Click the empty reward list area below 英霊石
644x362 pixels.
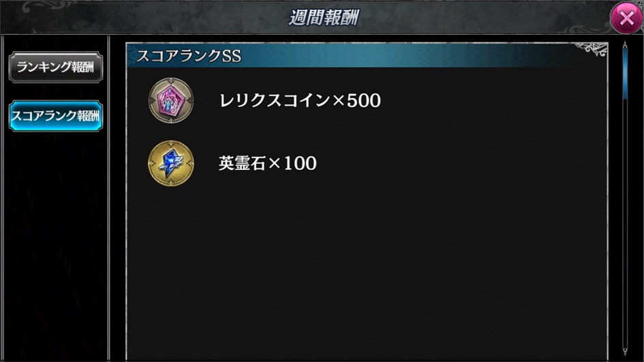coord(367,271)
